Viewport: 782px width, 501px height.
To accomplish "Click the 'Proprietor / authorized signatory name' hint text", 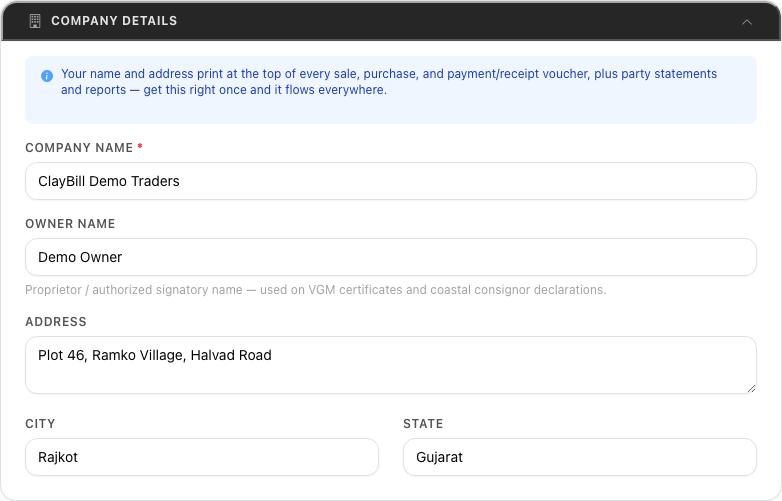I will [x=316, y=290].
